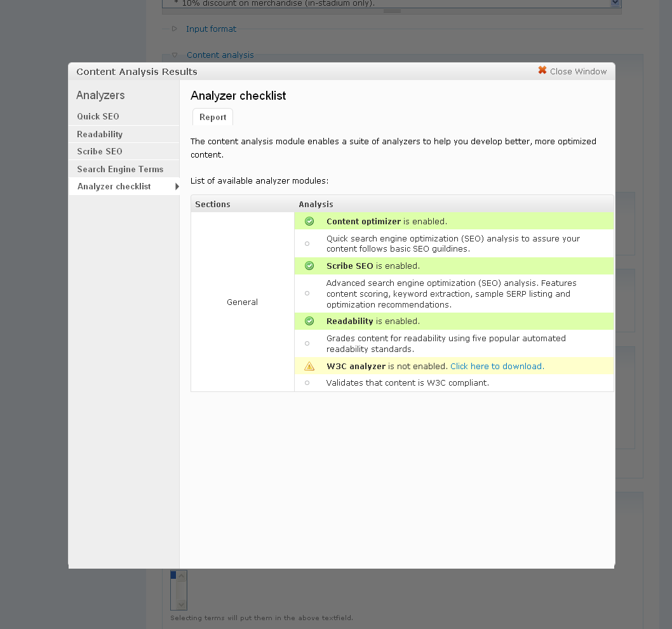Click the 'W3C analyzer is not enabled' text

387,366
